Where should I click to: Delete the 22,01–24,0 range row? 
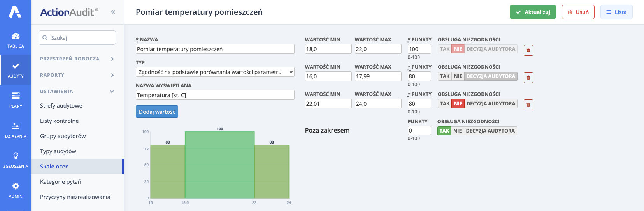click(528, 105)
